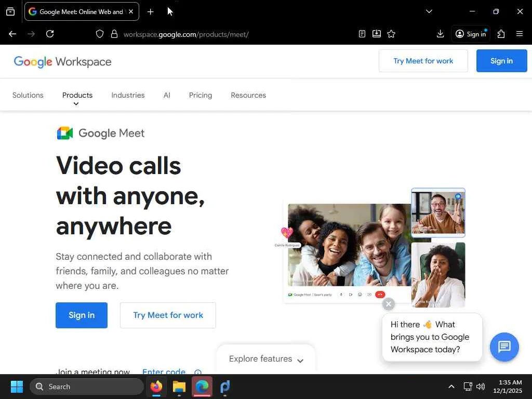Viewport: 532px width, 399px height.
Task: Open the Solutions menu
Action: pyautogui.click(x=28, y=96)
